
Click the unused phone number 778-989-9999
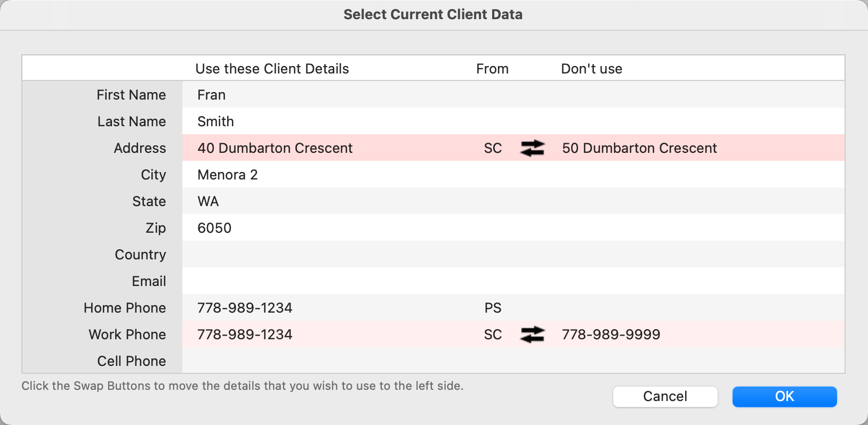pos(611,334)
